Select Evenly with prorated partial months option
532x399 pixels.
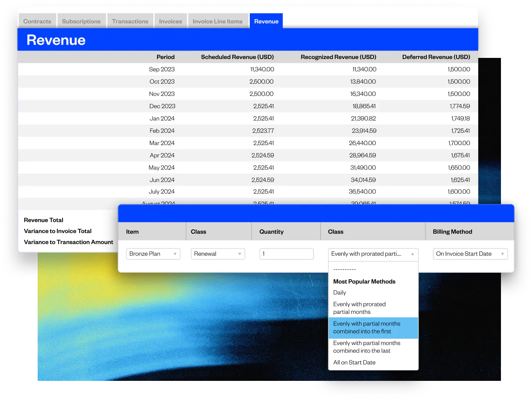359,308
